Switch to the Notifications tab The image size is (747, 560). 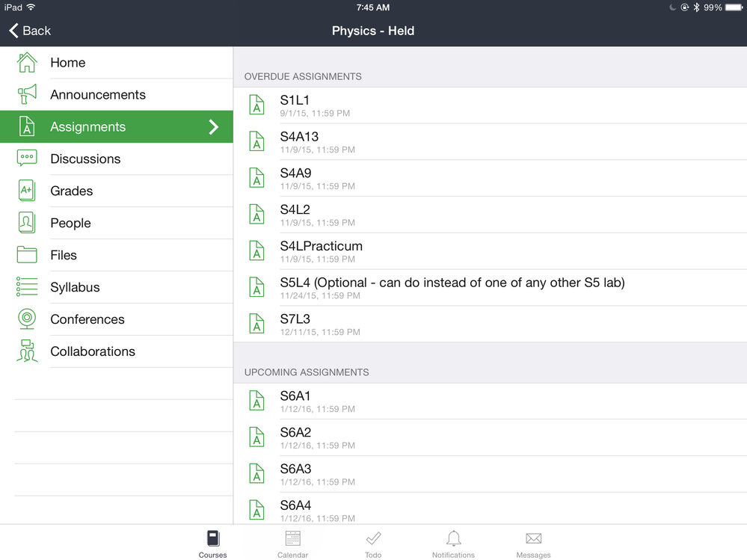[x=453, y=544]
